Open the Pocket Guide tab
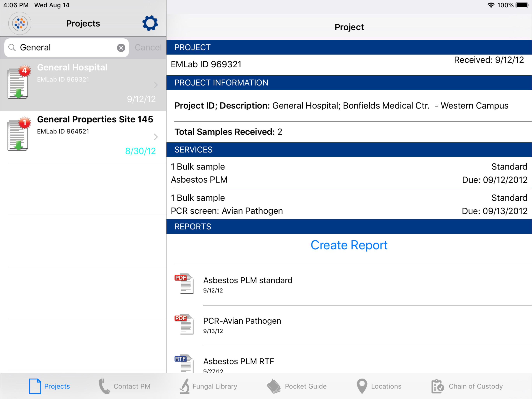Viewport: 532px width, 399px height. click(x=297, y=386)
